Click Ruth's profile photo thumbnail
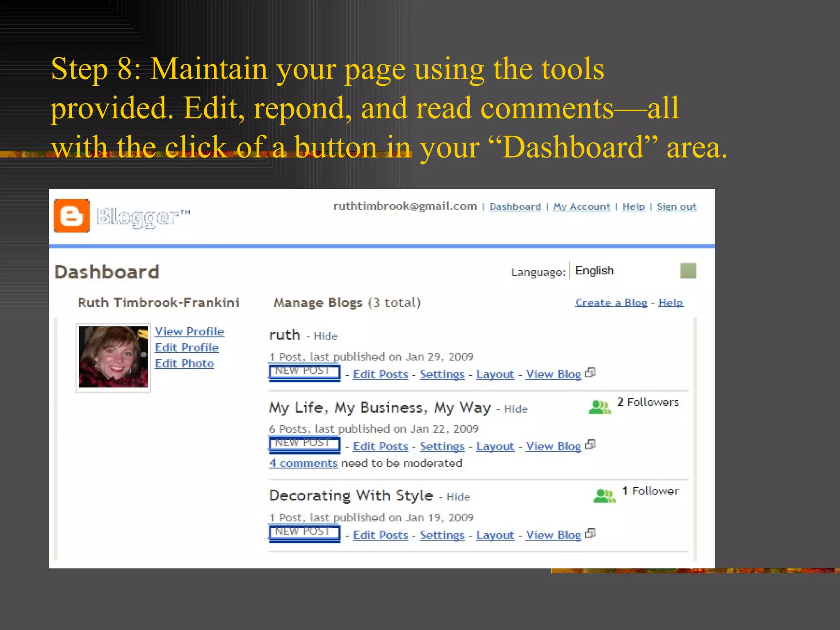This screenshot has width=840, height=630. [113, 357]
